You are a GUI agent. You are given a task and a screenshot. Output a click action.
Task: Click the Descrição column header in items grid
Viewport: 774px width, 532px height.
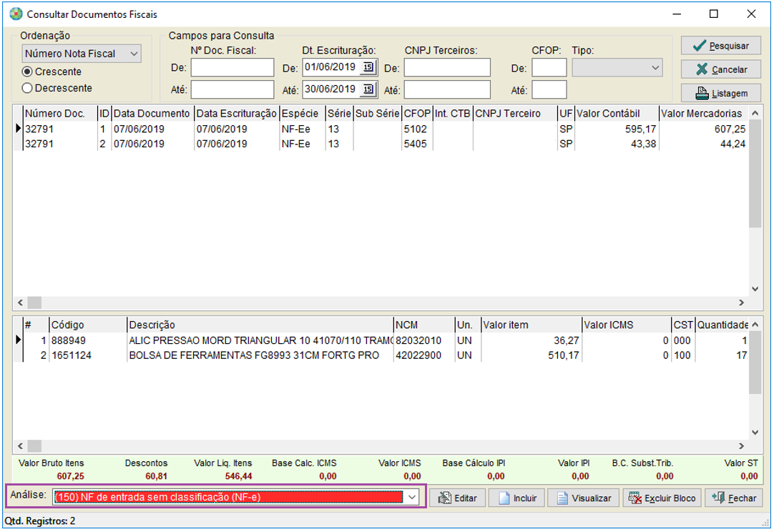(x=260, y=325)
